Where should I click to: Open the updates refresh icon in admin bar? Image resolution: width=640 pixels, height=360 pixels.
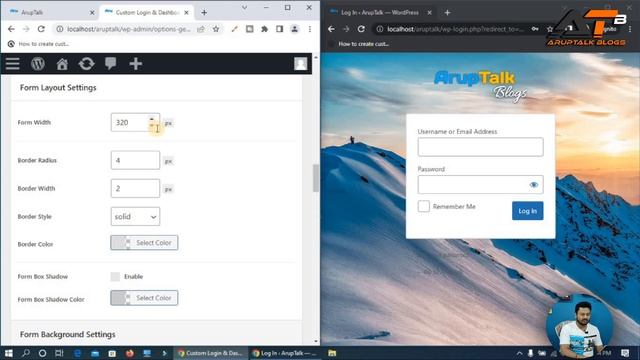click(x=86, y=64)
